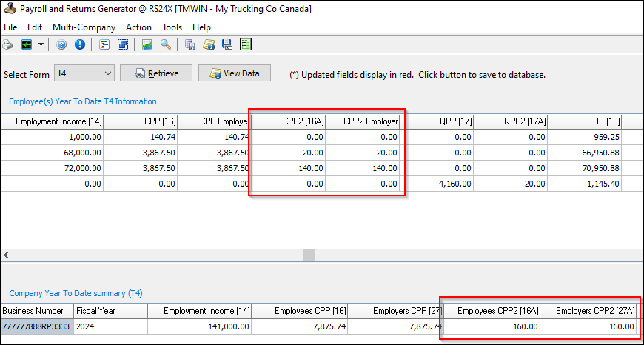Screen dimensions: 644x345
Task: Select the 1,000.00 employment income cell
Action: [52, 137]
